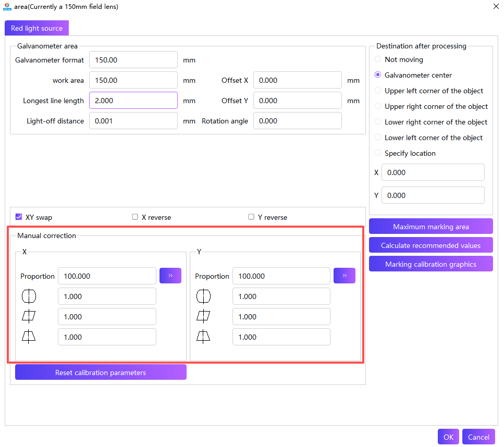Click Maximum marking area button
Viewport: 504px width, 447px height.
(x=431, y=227)
